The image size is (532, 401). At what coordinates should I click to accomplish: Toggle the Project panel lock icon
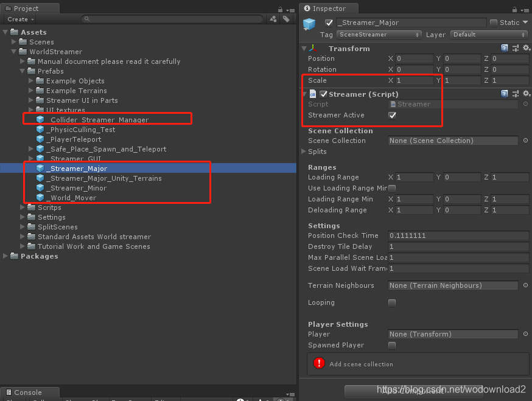pyautogui.click(x=280, y=10)
